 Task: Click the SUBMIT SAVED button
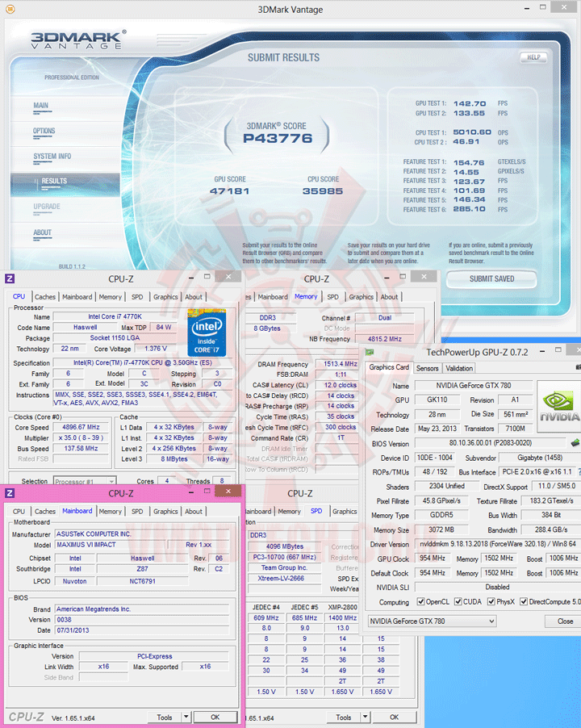(x=491, y=279)
